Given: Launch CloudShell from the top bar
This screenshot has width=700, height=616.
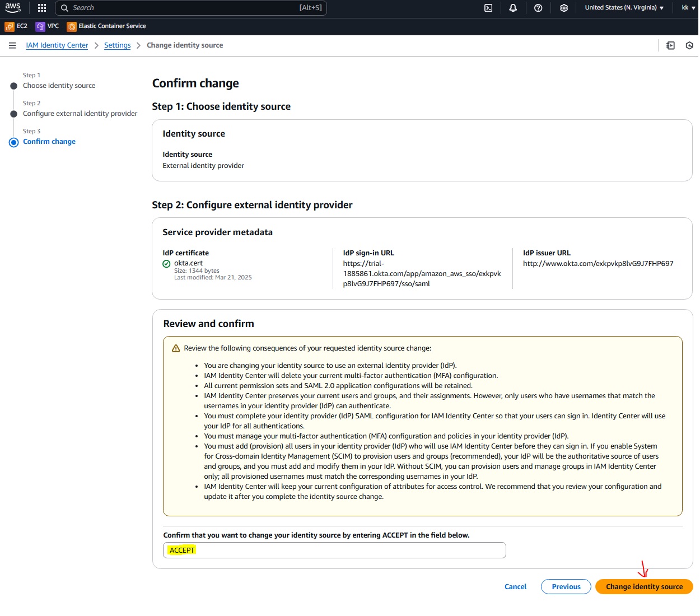Looking at the screenshot, I should (488, 8).
